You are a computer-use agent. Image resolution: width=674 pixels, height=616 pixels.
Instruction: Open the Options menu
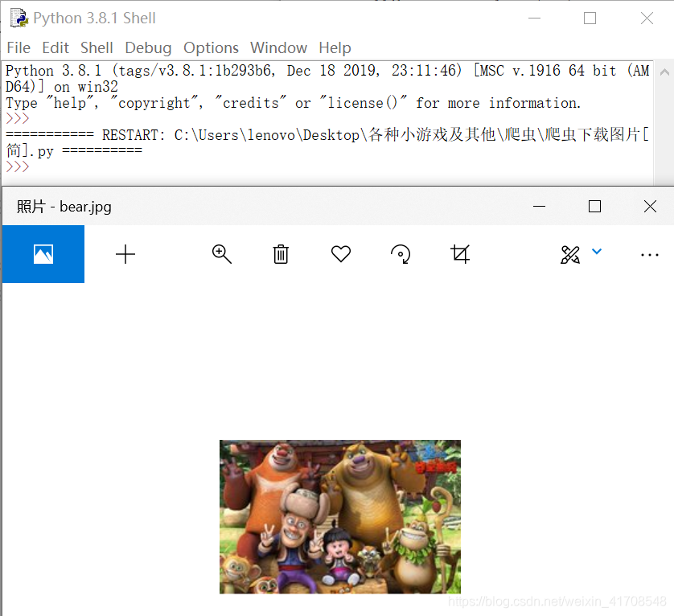[x=211, y=47]
